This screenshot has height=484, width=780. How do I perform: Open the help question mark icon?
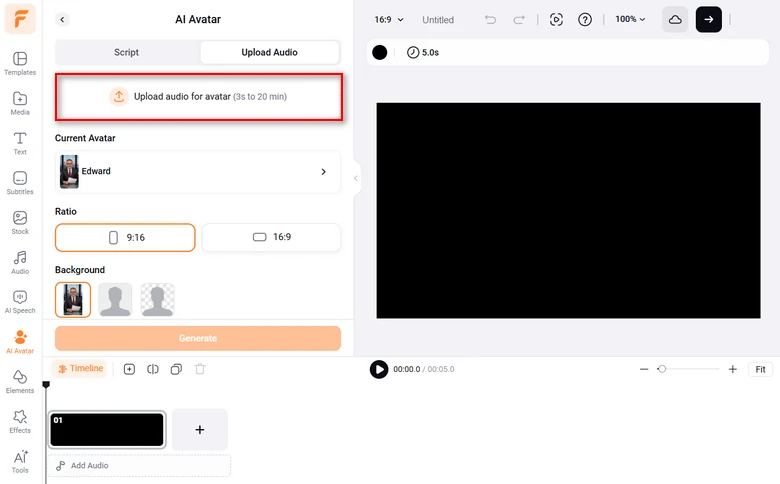[585, 19]
